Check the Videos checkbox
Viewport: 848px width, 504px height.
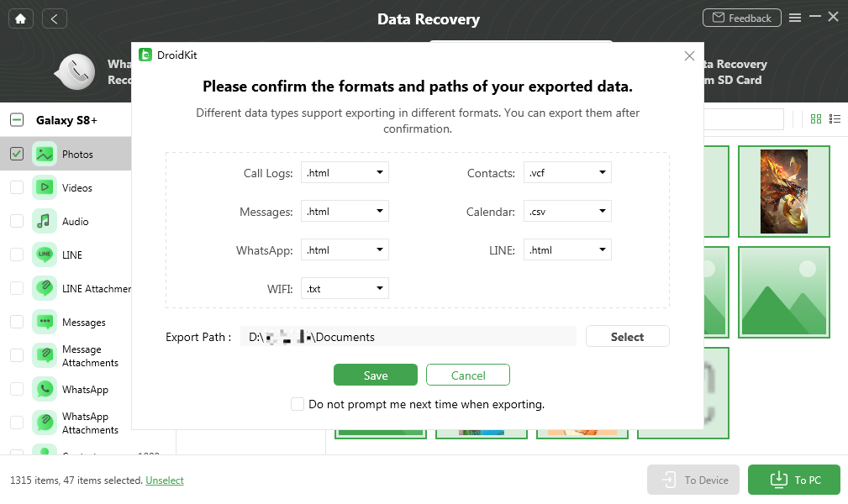[x=17, y=187]
